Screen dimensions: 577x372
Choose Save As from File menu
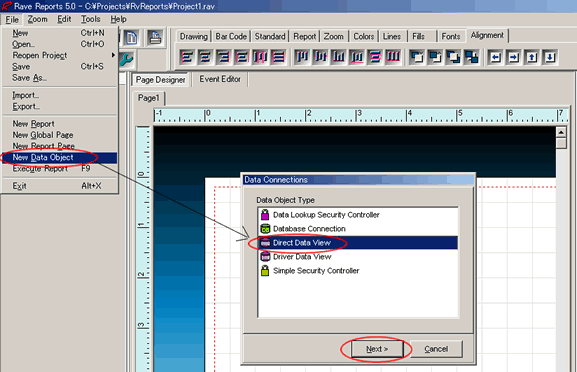29,78
